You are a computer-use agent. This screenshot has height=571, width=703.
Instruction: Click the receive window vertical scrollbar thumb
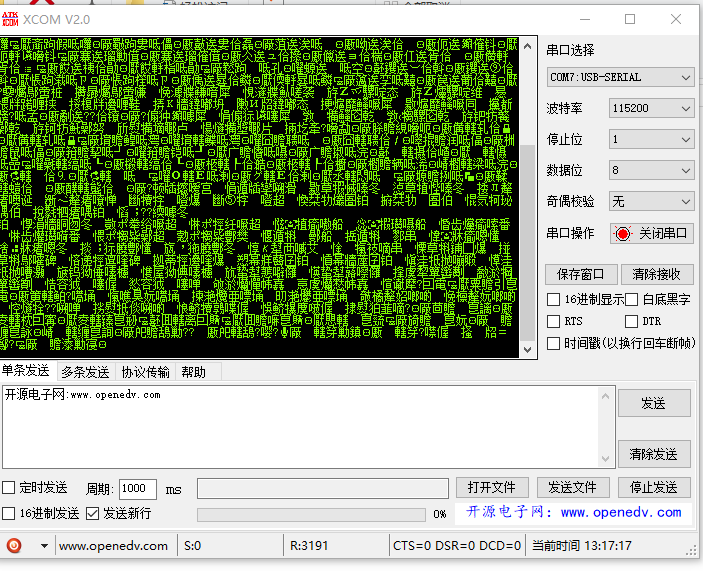[x=528, y=242]
